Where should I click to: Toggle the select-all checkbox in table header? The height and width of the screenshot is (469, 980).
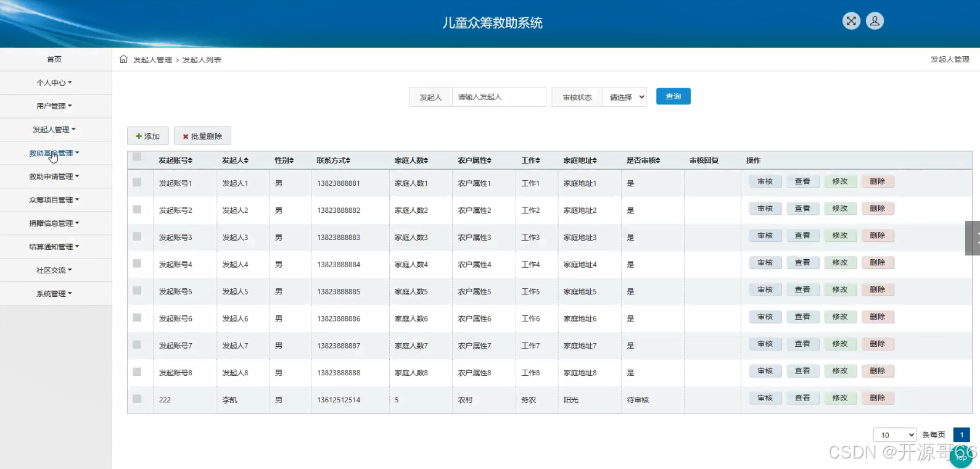click(137, 157)
